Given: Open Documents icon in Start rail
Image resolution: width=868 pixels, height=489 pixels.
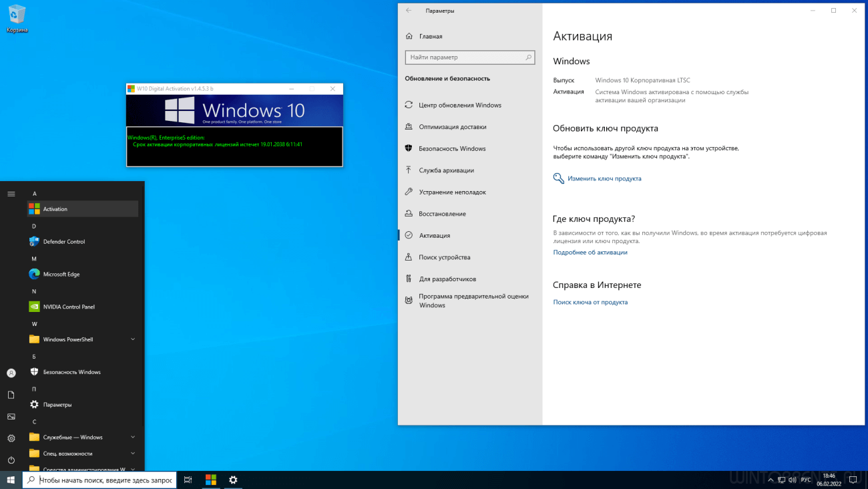Looking at the screenshot, I should click(x=11, y=395).
